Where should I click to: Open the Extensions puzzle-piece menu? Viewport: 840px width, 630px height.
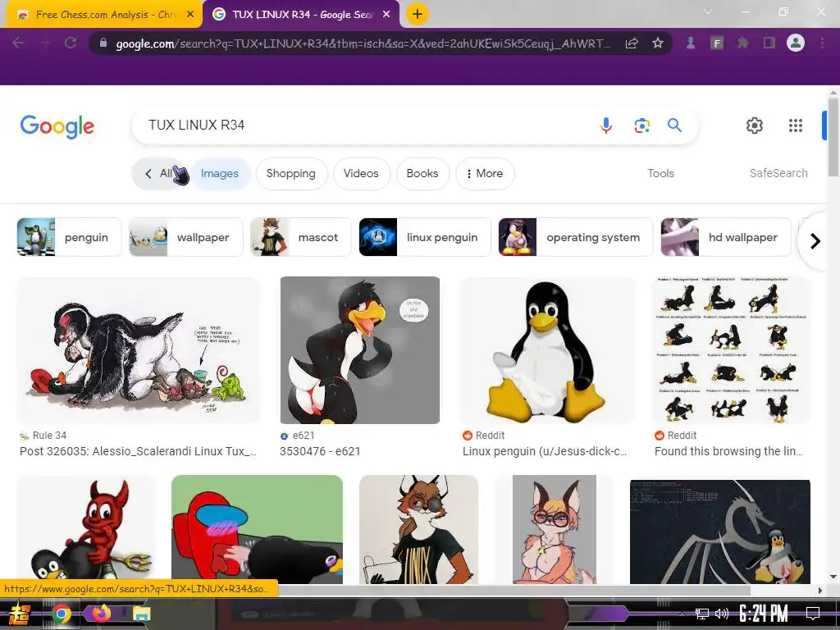(x=742, y=43)
